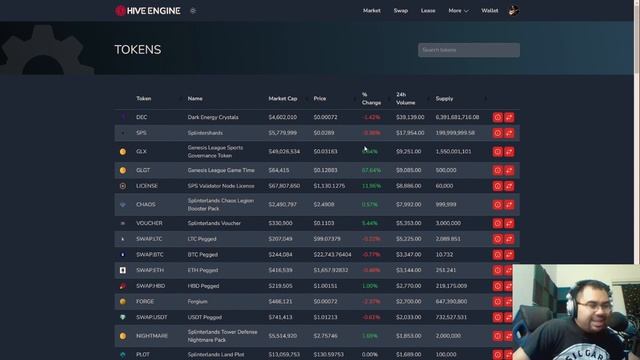
Task: Sort by Price column header
Action: click(x=320, y=99)
